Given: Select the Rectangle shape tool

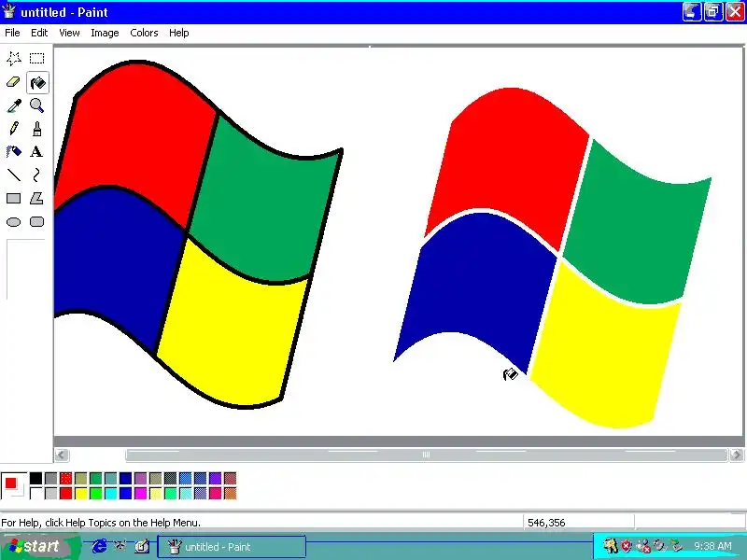Looking at the screenshot, I should coord(14,199).
